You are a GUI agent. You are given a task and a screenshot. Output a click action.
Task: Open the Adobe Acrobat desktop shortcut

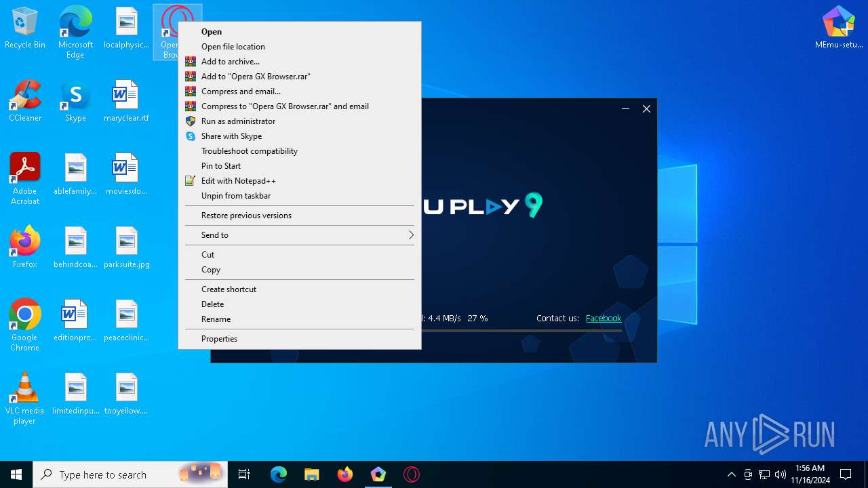click(24, 179)
